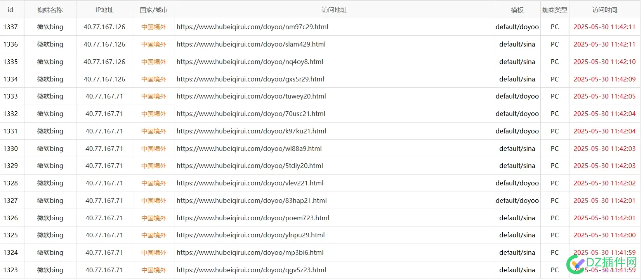Click the tuwey20.html visited address

tap(251, 96)
